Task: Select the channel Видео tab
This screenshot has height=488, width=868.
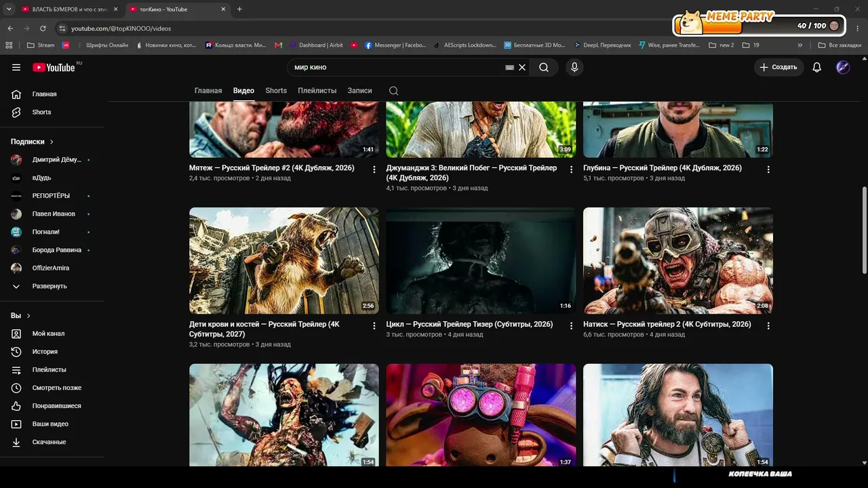Action: (243, 91)
